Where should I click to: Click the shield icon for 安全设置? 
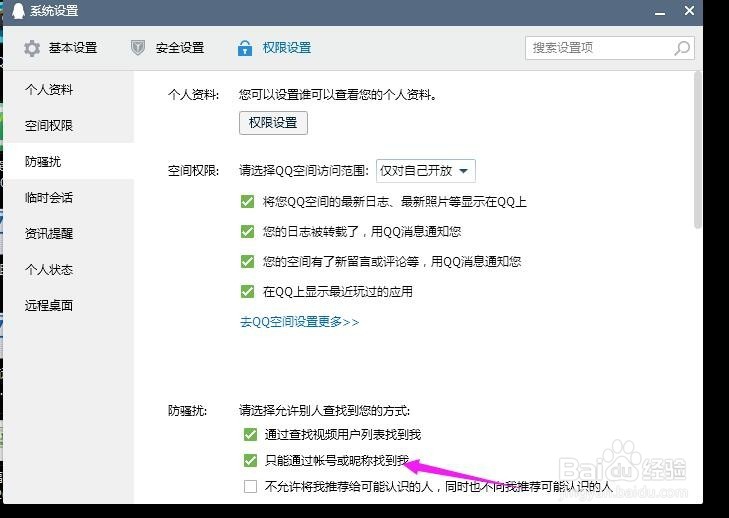coord(138,47)
